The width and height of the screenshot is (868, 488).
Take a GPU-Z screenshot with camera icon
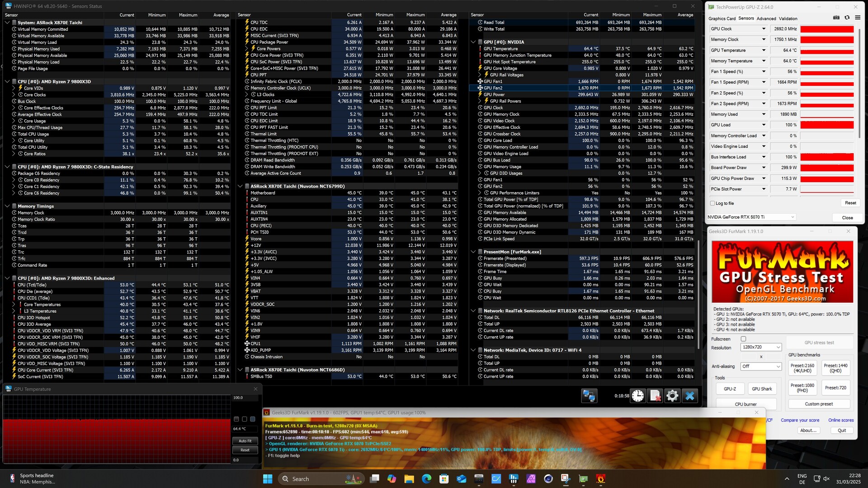(836, 18)
